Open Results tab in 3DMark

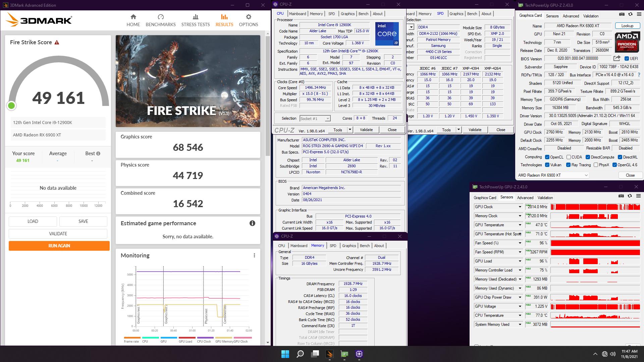224,20
